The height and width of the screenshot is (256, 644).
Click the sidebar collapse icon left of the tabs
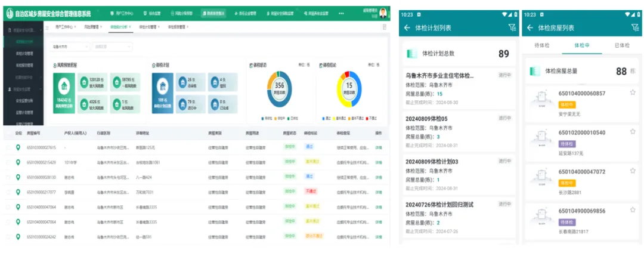pyautogui.click(x=47, y=27)
